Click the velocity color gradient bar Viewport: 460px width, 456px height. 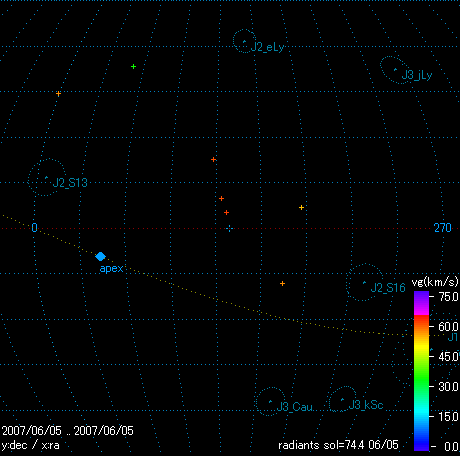tap(421, 371)
